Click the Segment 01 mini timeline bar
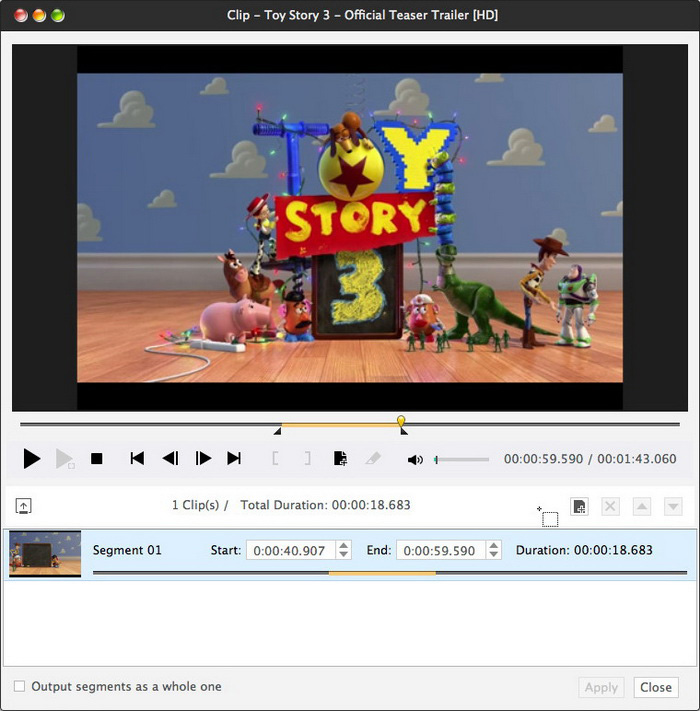Screen dimensions: 700x711 point(390,573)
